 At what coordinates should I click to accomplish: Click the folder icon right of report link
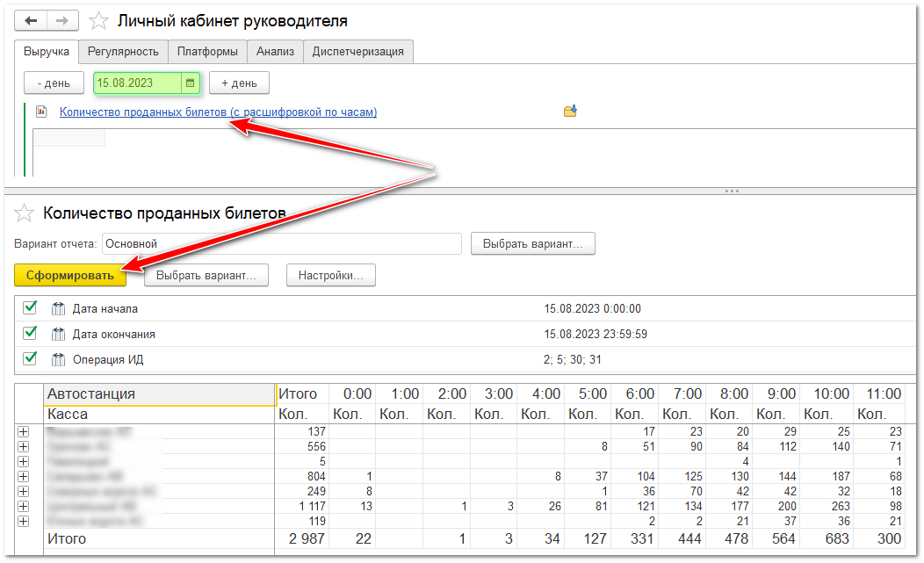(x=570, y=112)
